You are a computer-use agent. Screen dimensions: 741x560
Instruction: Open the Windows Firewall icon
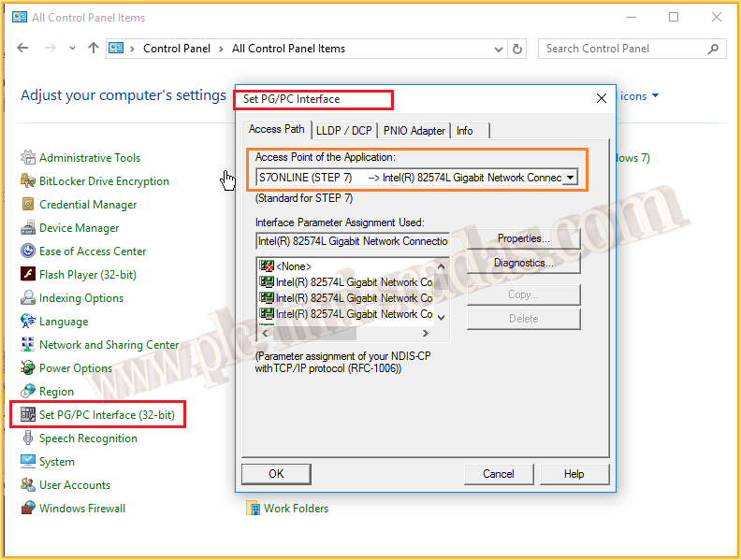pyautogui.click(x=28, y=509)
